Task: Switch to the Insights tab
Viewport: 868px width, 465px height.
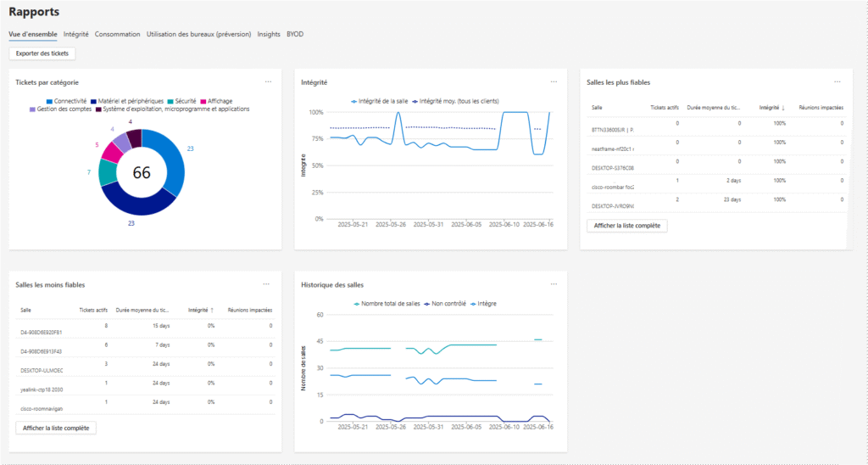Action: (269, 34)
